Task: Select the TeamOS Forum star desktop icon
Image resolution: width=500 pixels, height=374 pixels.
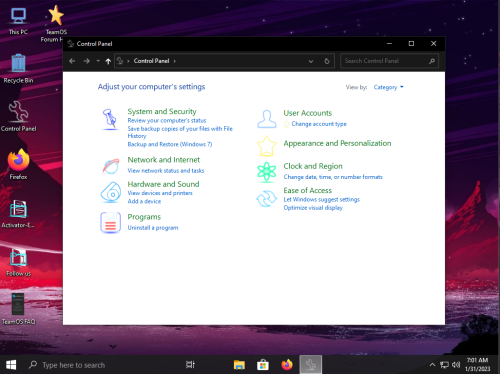Action: pyautogui.click(x=55, y=24)
